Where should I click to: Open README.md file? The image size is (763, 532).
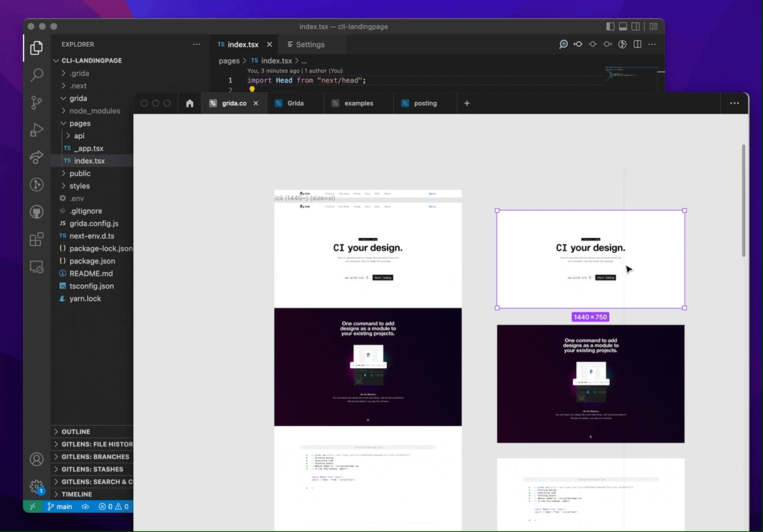click(91, 273)
